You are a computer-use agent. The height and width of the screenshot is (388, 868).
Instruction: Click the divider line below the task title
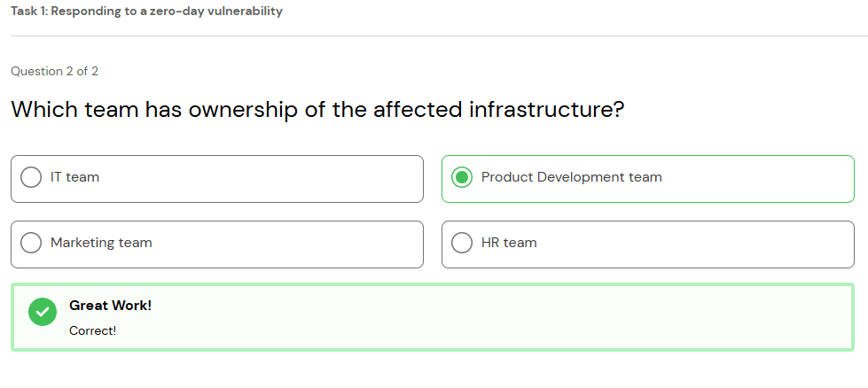pyautogui.click(x=434, y=36)
